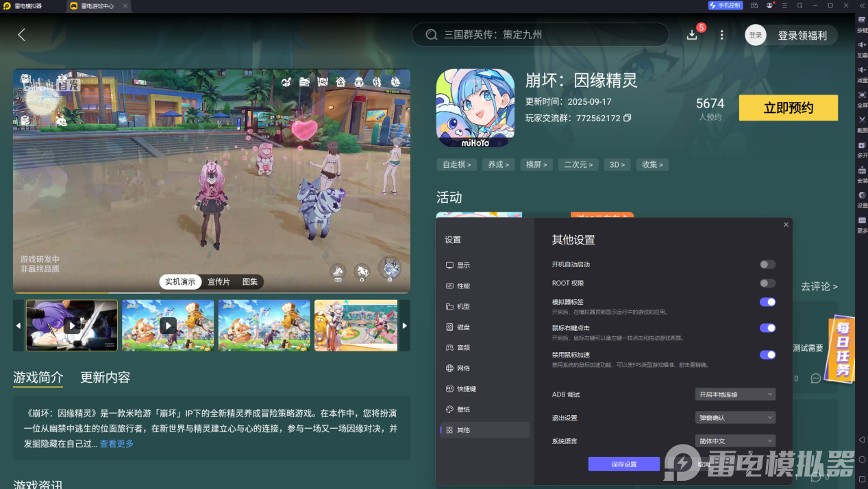Open the ADB 调试 dropdown
Screen dimensions: 868x489
(735, 394)
